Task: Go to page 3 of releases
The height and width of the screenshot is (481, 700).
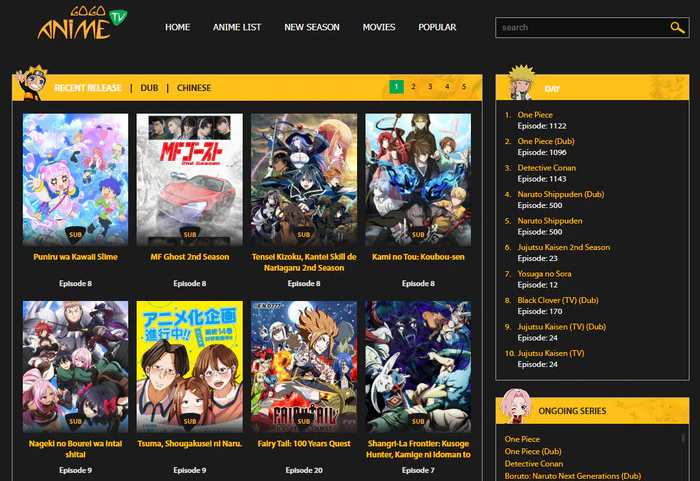Action: click(x=430, y=87)
